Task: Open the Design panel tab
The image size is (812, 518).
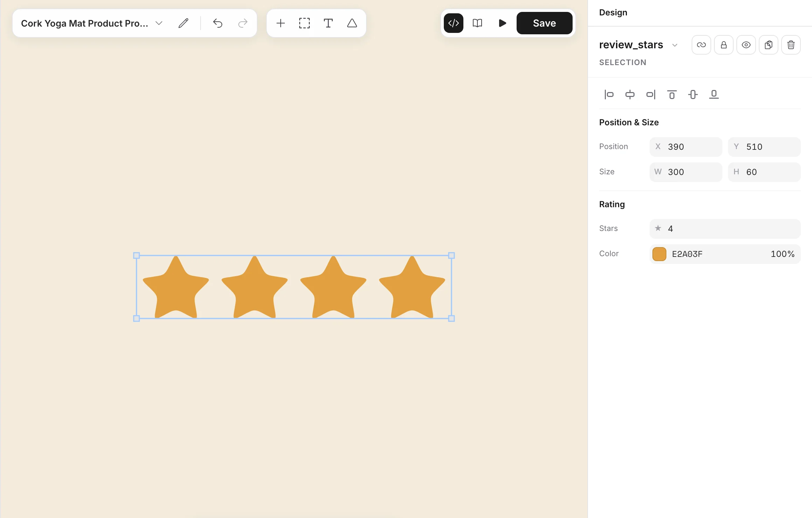Action: click(613, 13)
